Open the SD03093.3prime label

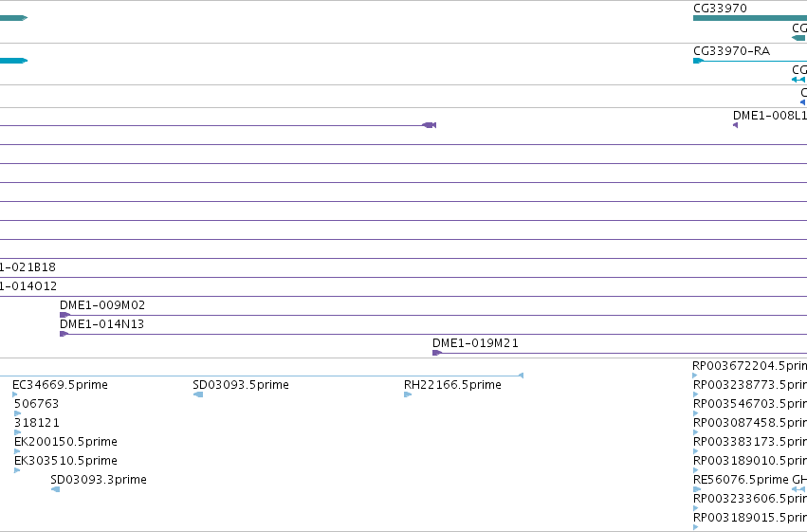click(99, 480)
